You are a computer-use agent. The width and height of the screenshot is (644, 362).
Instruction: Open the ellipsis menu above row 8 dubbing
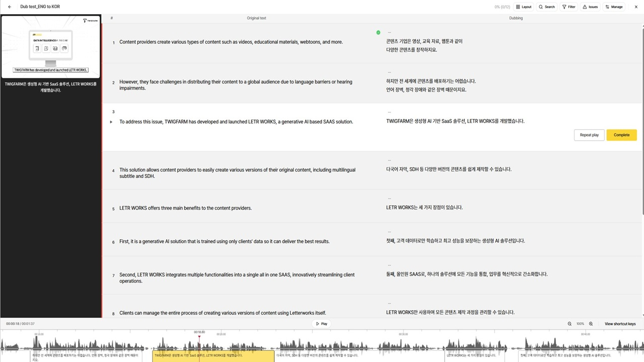click(x=389, y=303)
